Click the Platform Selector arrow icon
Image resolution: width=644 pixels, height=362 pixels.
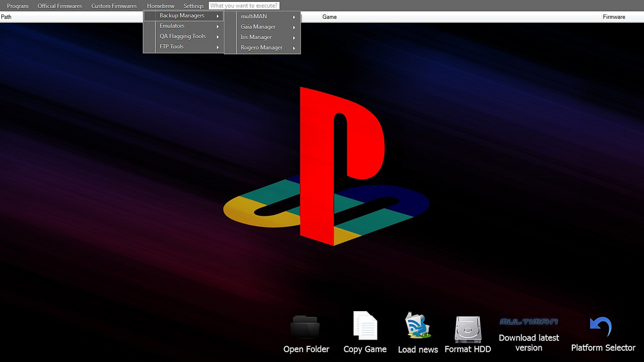[601, 327]
